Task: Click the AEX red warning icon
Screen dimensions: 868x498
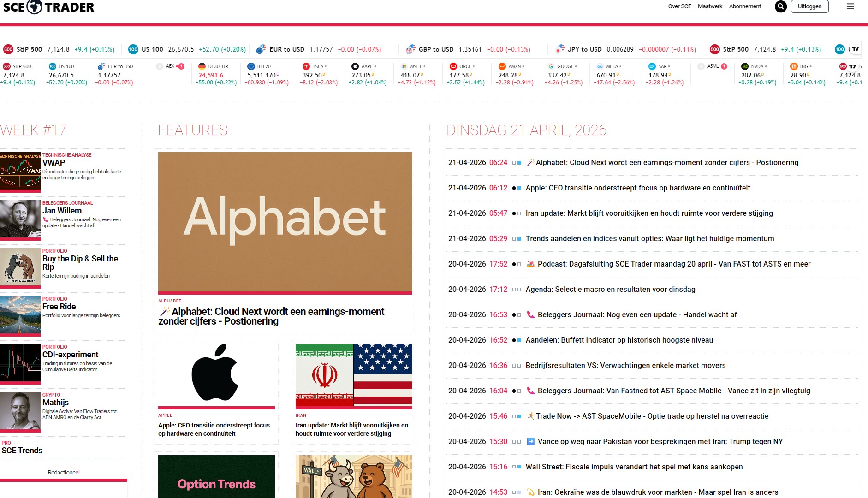Action: tap(181, 66)
